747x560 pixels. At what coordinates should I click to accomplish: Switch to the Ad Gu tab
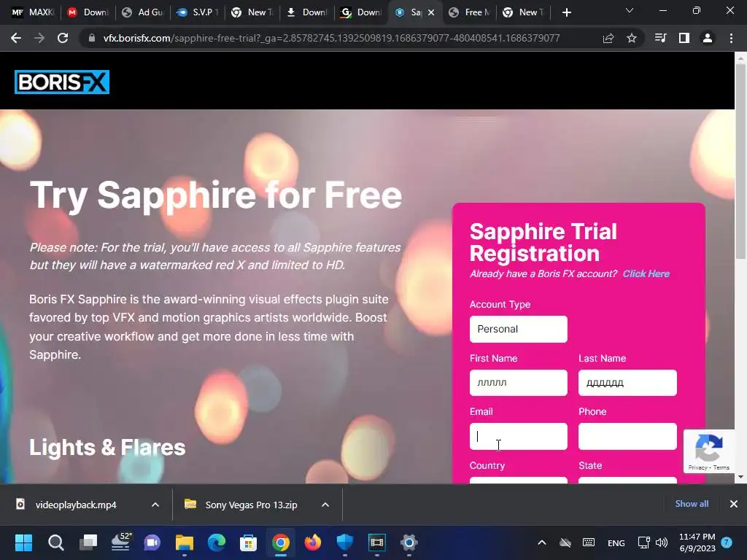pyautogui.click(x=142, y=12)
